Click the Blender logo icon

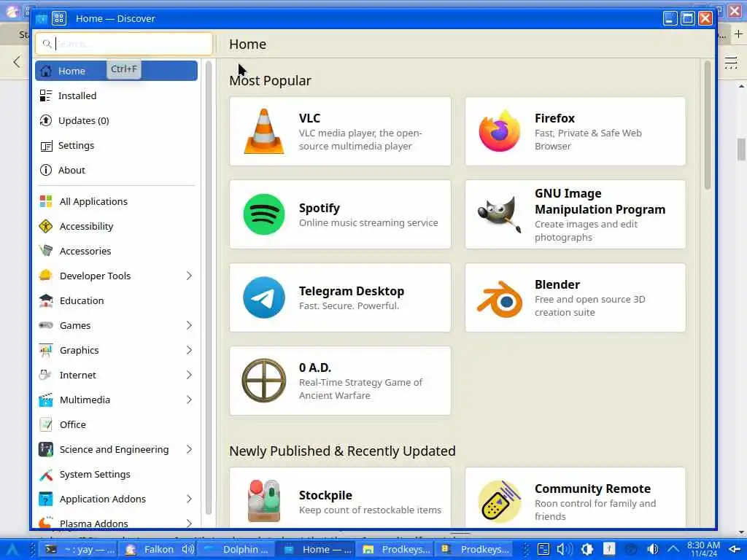[x=499, y=299]
